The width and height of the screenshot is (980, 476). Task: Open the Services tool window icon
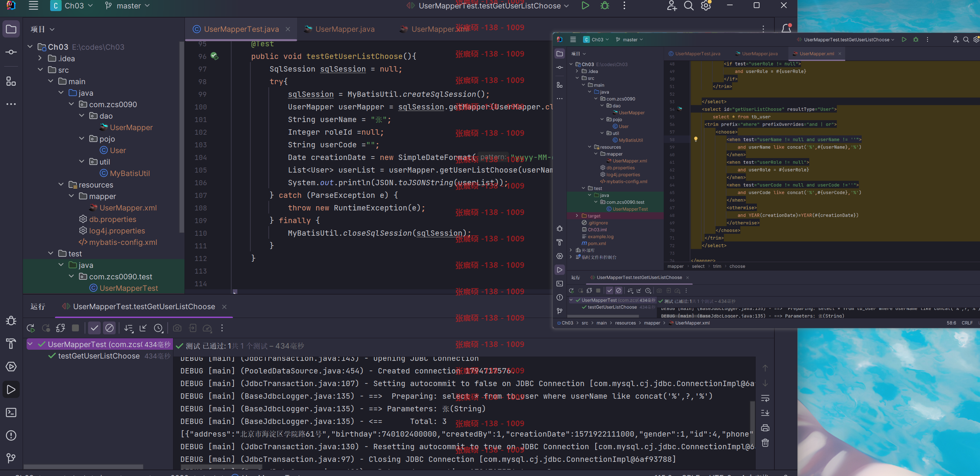(x=11, y=367)
